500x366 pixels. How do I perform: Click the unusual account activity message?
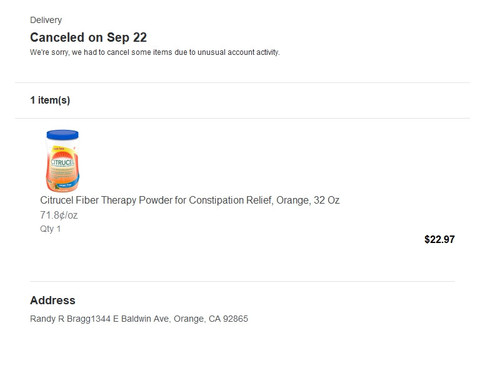(155, 52)
